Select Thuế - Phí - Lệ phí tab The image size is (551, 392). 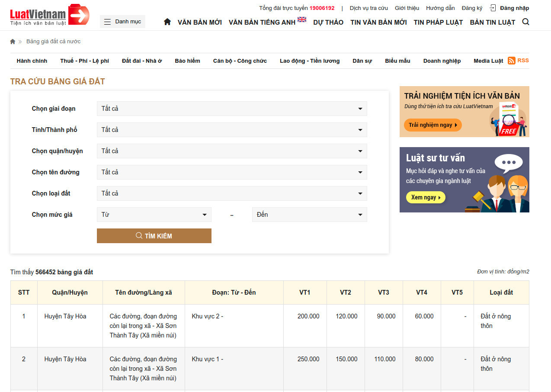point(85,61)
